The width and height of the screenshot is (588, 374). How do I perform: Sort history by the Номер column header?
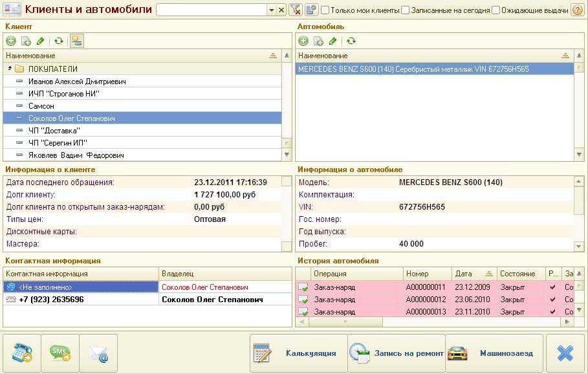click(427, 274)
